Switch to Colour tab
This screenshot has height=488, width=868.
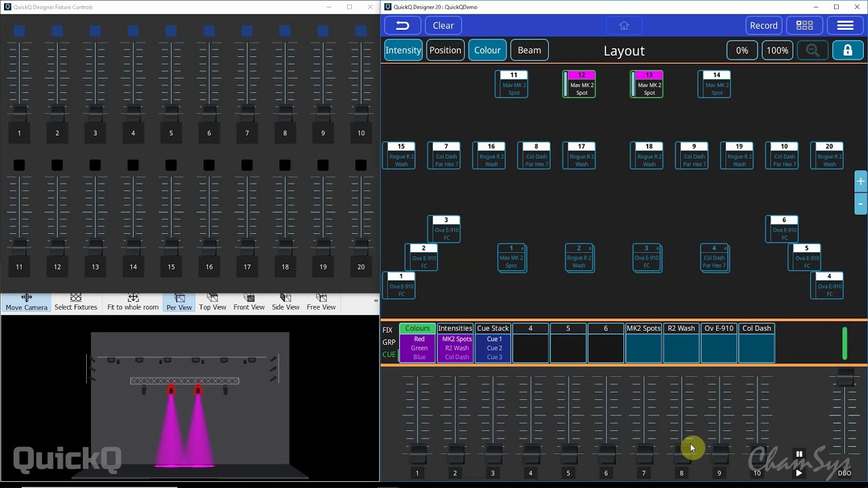487,50
